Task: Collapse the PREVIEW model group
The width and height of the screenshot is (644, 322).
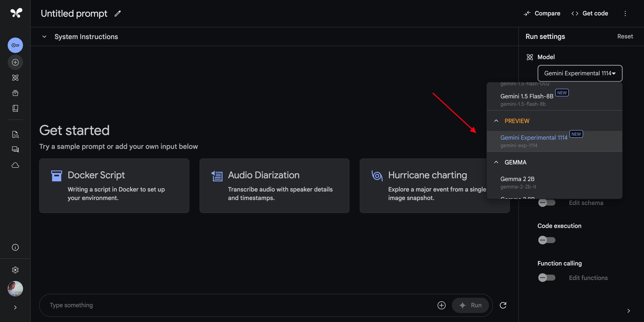Action: 496,121
